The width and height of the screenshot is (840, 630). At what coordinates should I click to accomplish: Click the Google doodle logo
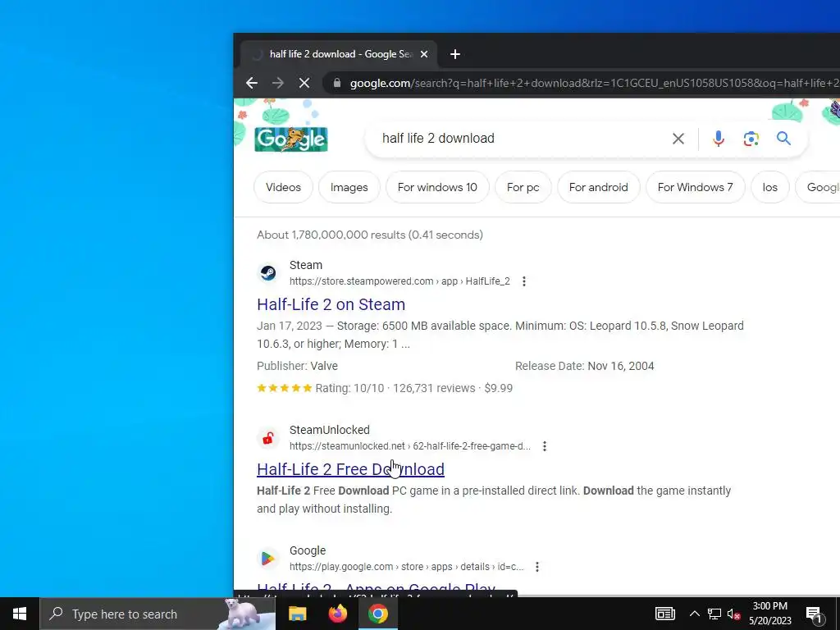tap(291, 139)
